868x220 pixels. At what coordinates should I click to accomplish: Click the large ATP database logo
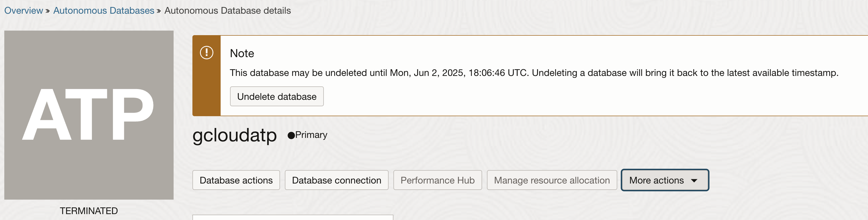89,115
